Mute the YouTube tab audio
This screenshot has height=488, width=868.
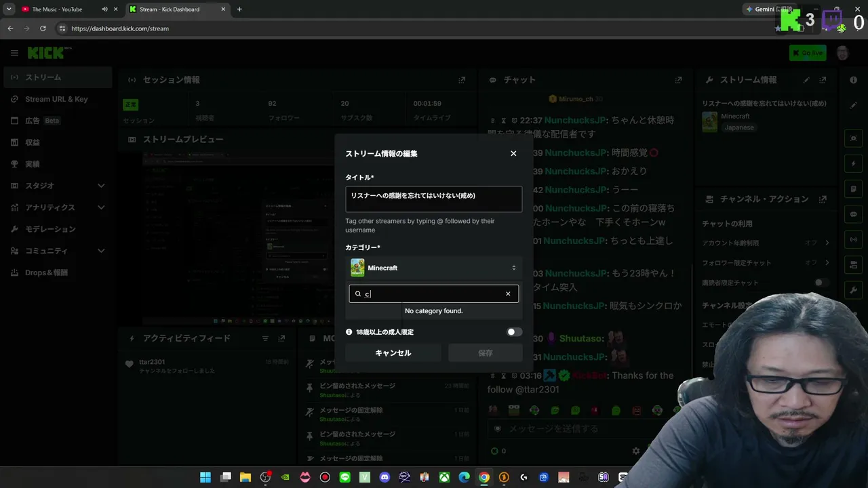104,9
